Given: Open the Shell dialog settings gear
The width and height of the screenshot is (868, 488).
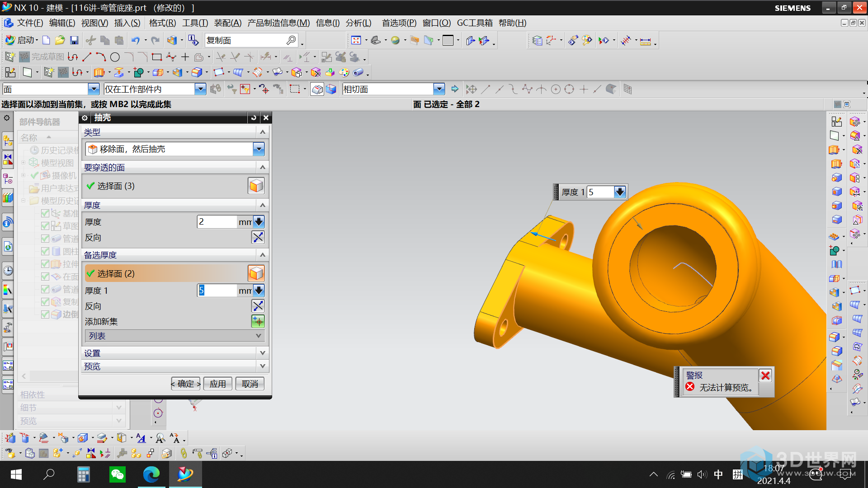Looking at the screenshot, I should [x=85, y=117].
